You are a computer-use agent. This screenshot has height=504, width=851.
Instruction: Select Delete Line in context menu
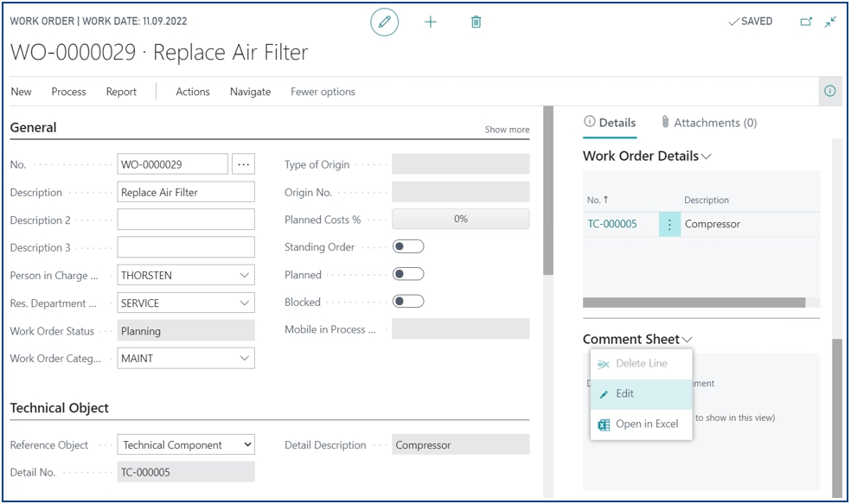pos(641,363)
